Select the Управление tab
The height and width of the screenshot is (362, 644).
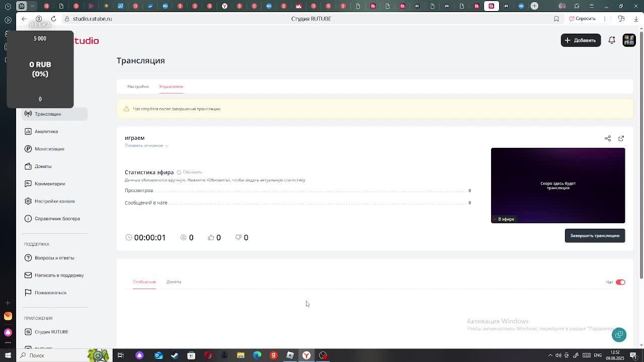click(x=171, y=86)
